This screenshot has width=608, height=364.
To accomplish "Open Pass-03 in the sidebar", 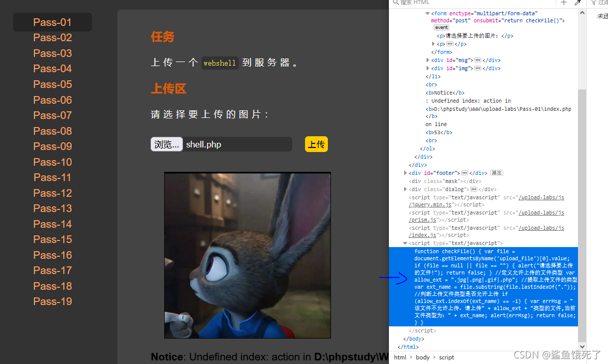I will 52,53.
